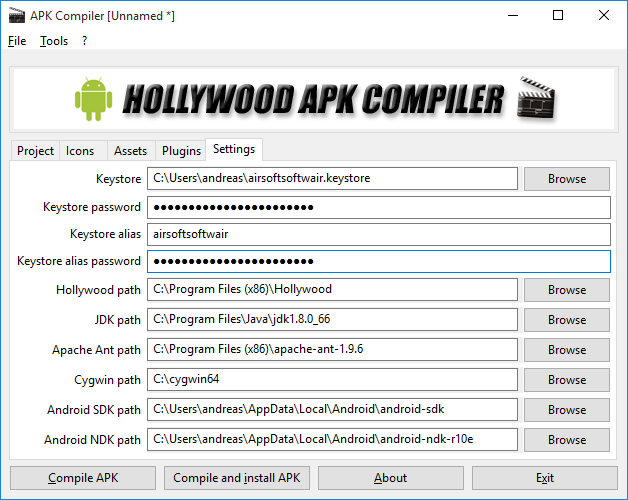Focus the Keystore alias password field
This screenshot has height=500, width=628.
(379, 261)
